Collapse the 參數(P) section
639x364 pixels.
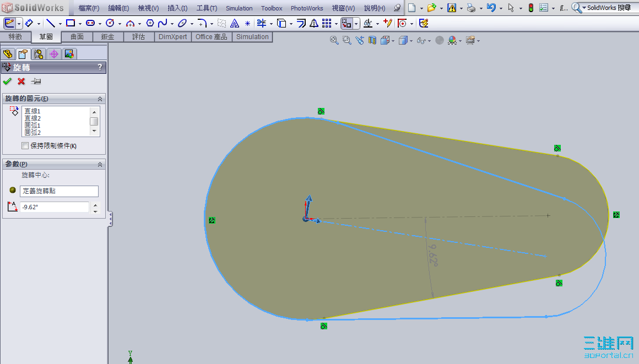[100, 164]
